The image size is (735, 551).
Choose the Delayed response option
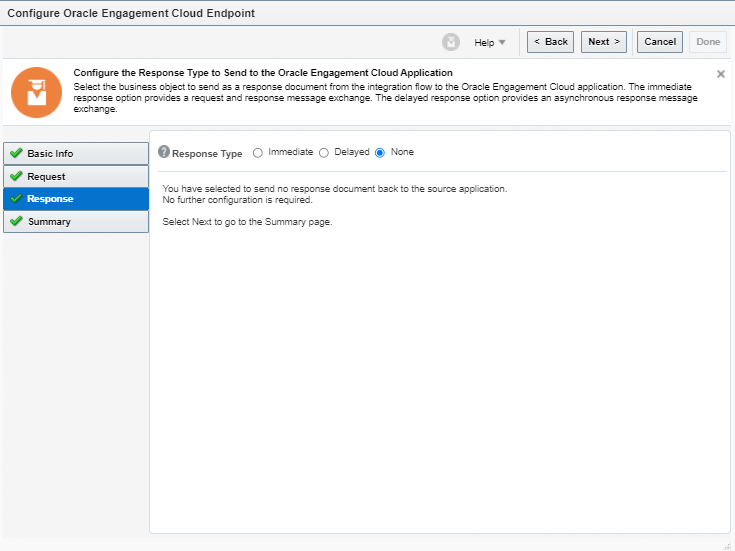tap(324, 153)
